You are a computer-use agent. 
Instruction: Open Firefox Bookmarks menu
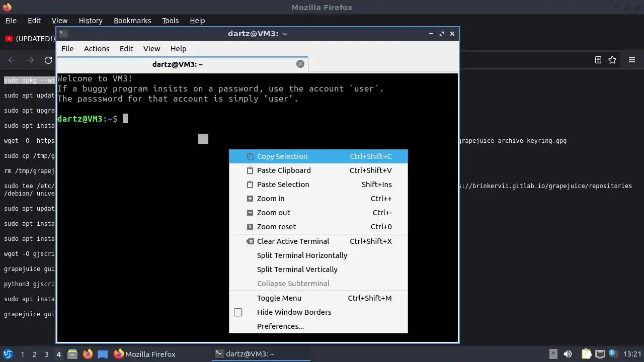tap(132, 21)
